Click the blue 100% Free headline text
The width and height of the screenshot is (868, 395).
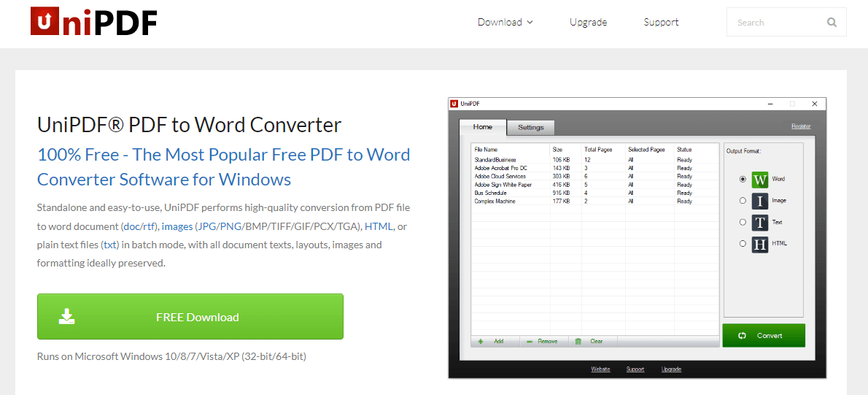click(224, 166)
